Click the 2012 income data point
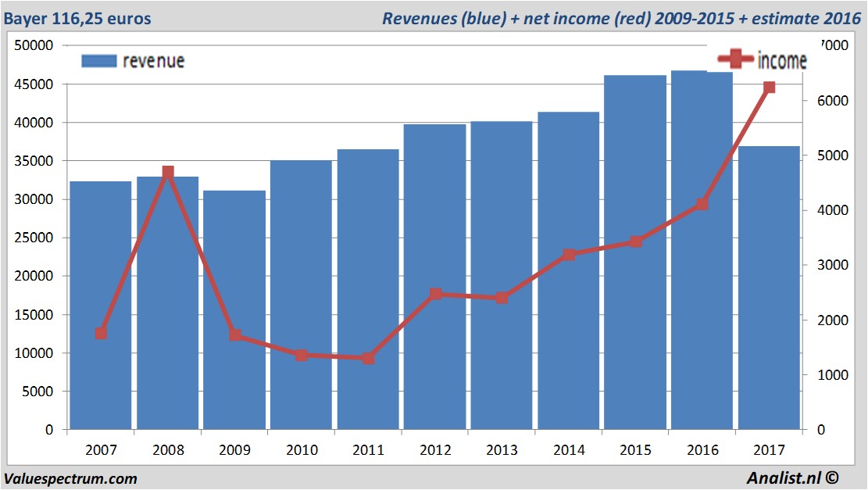 point(436,293)
